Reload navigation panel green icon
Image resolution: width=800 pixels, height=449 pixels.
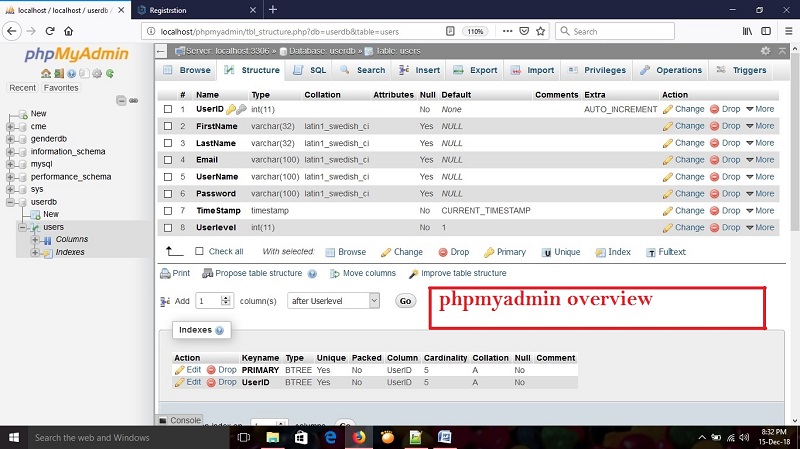click(x=110, y=73)
